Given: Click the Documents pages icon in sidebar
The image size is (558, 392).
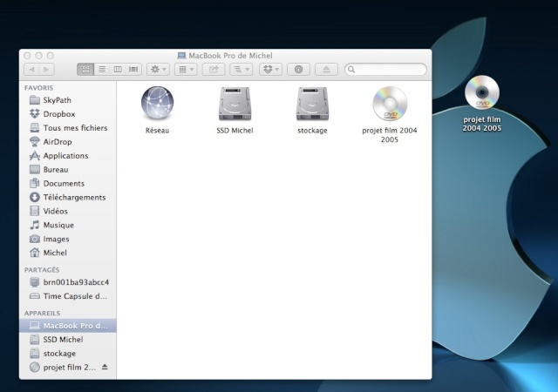Looking at the screenshot, I should tap(35, 183).
